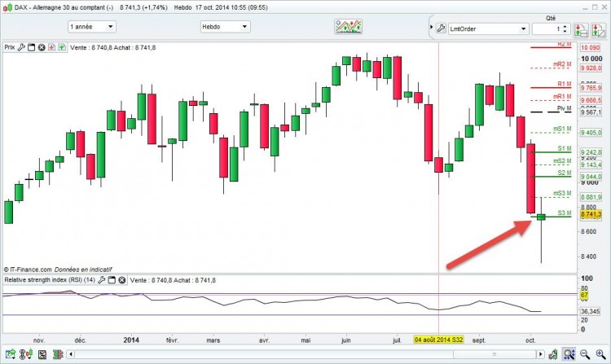
Task: Toggle the horizontal-vertical zoom mode icon
Action: click(x=569, y=354)
